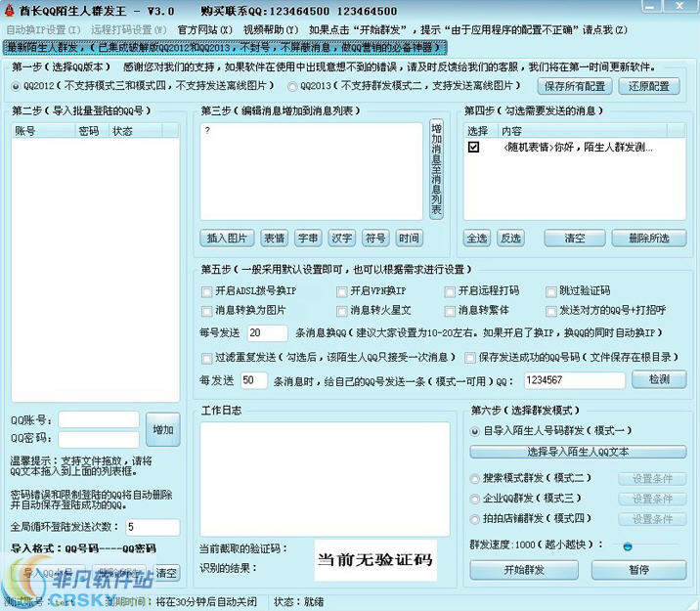Click 保存所有配置 button
The width and height of the screenshot is (700, 611).
(575, 86)
